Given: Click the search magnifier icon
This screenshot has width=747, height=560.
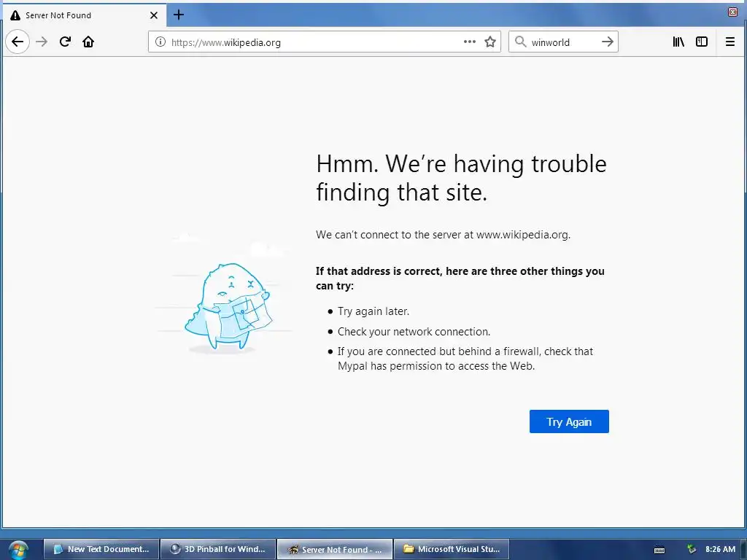Looking at the screenshot, I should (x=521, y=42).
